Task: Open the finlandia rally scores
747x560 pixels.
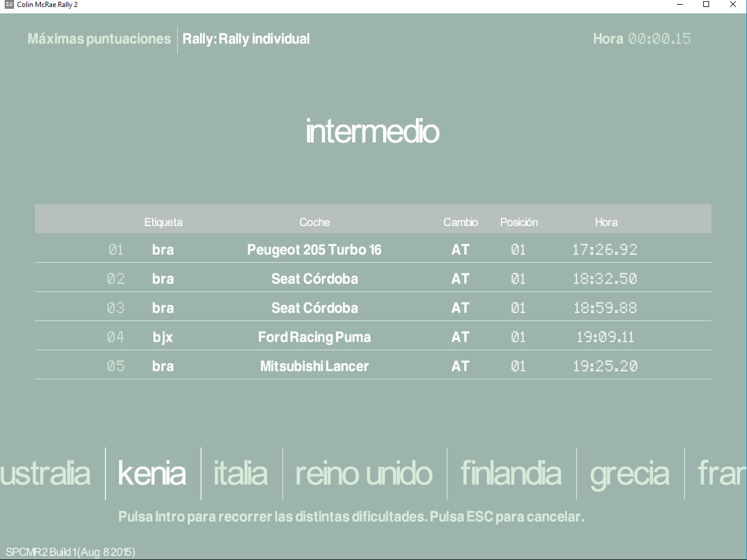Action: point(511,473)
